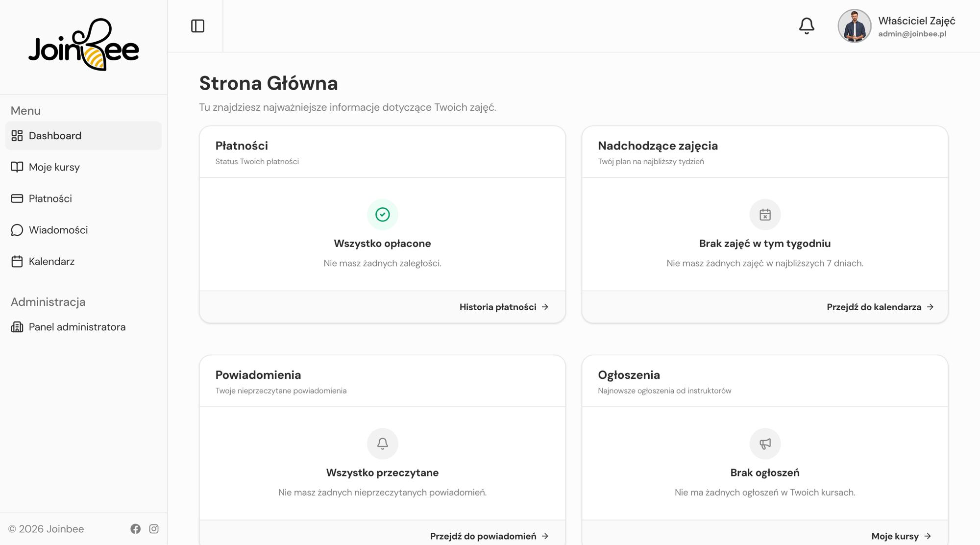
Task: Click the calendar-x icon in Nadchodzące zajęcia
Action: [x=765, y=214]
